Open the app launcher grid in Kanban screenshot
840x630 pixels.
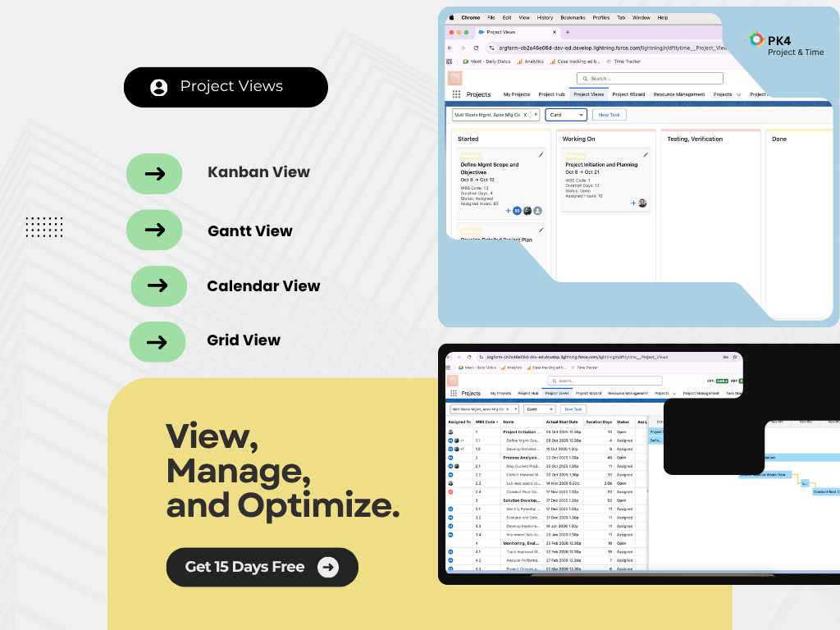[456, 94]
